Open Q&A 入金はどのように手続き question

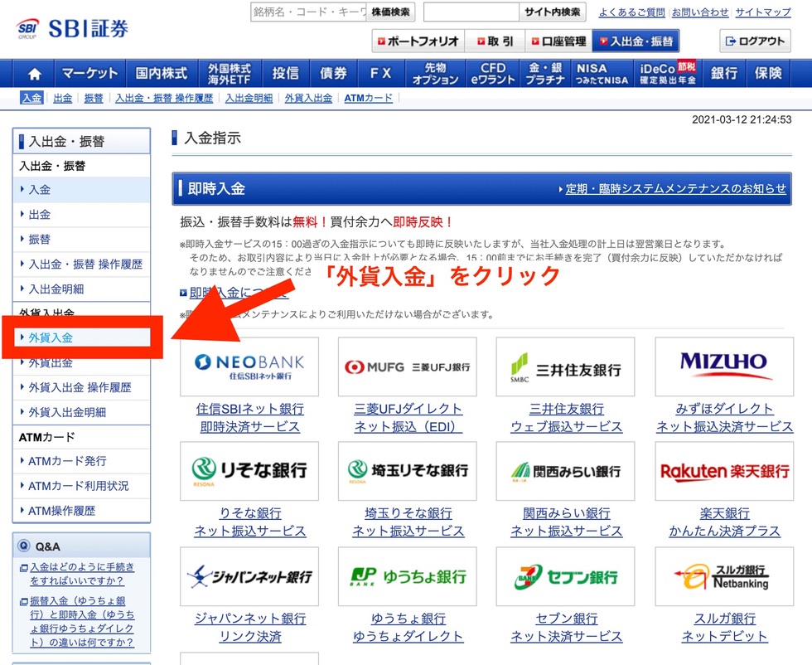click(x=82, y=574)
